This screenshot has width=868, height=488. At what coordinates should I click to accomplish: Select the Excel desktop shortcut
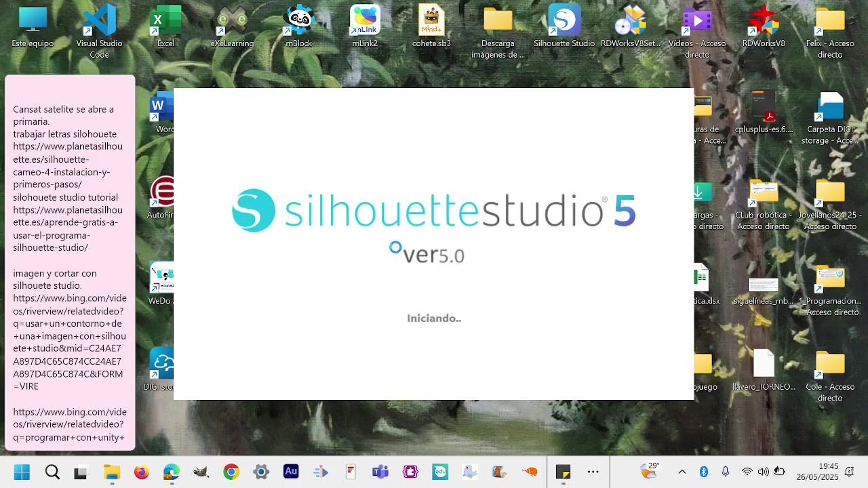pos(165,27)
